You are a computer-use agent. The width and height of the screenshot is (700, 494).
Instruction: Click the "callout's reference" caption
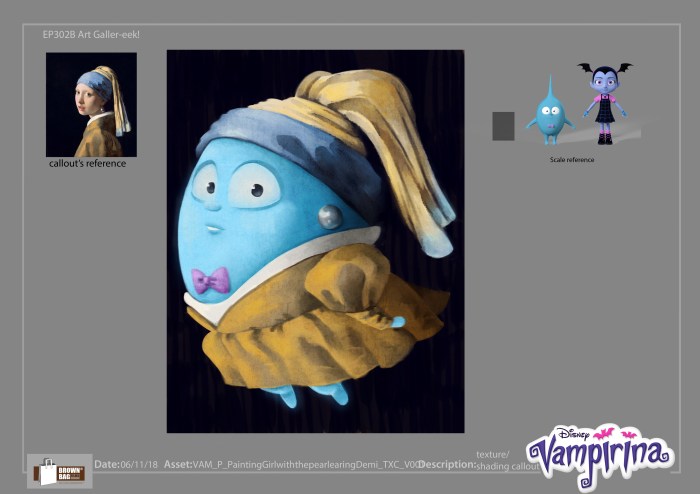click(x=88, y=164)
